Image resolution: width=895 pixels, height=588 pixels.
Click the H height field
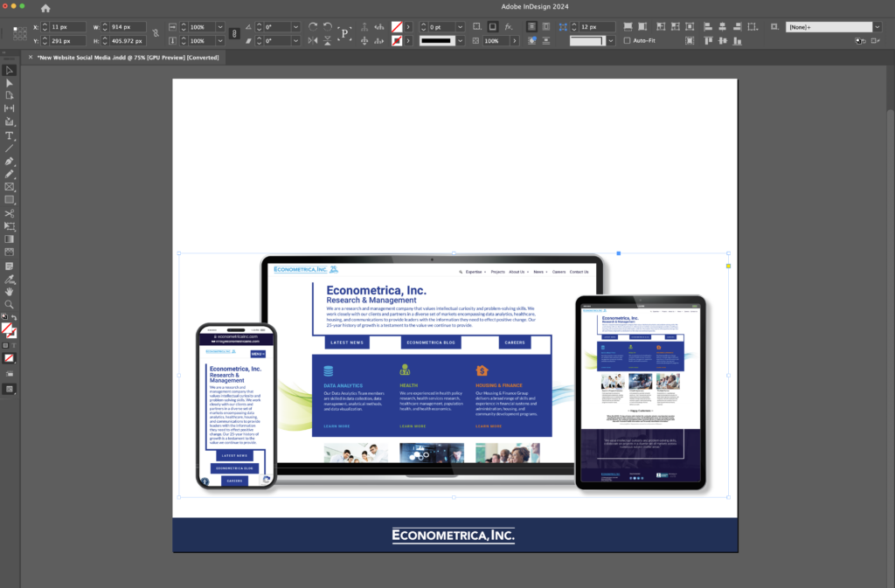[128, 41]
